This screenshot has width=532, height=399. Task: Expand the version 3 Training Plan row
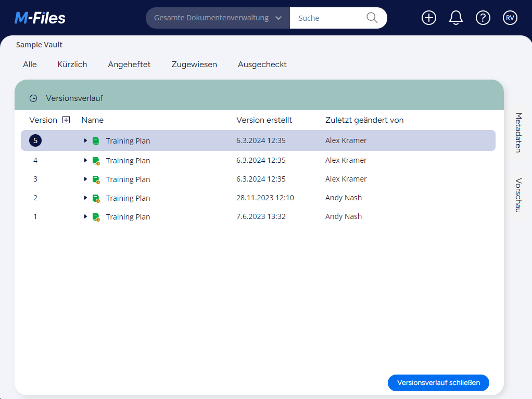[85, 179]
